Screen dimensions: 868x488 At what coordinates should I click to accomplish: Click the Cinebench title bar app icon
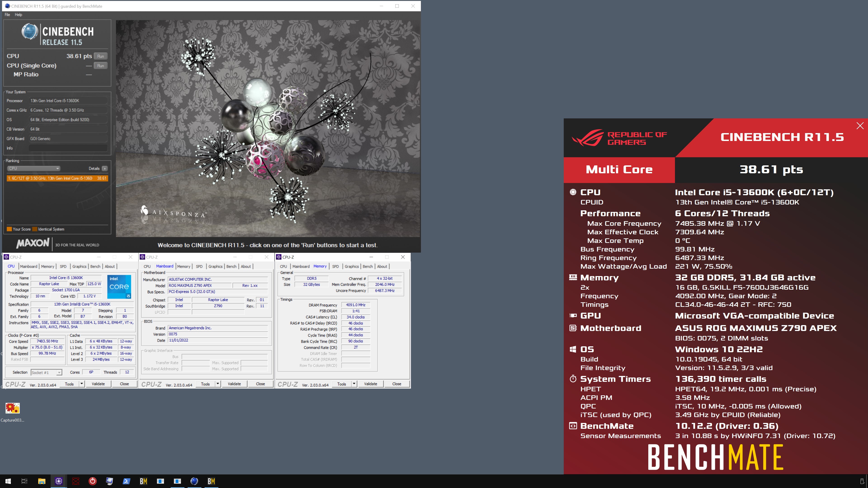pos(7,6)
